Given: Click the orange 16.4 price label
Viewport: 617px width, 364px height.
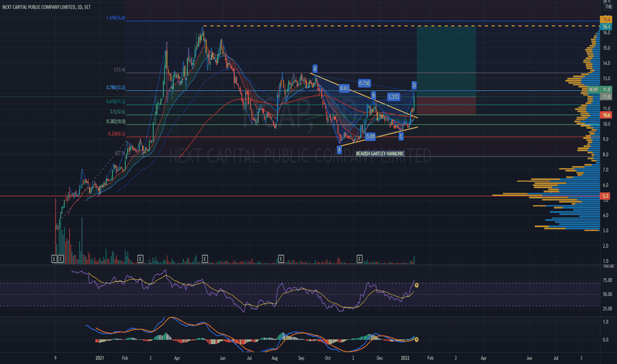Looking at the screenshot, I should 606,19.
